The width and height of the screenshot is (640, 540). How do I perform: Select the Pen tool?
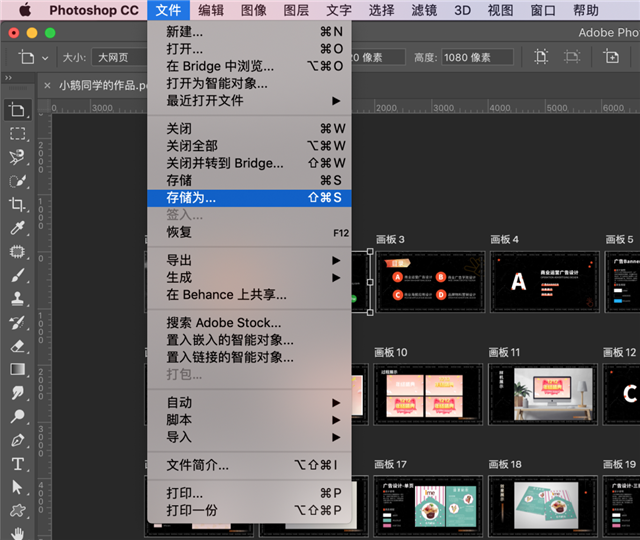tap(17, 440)
